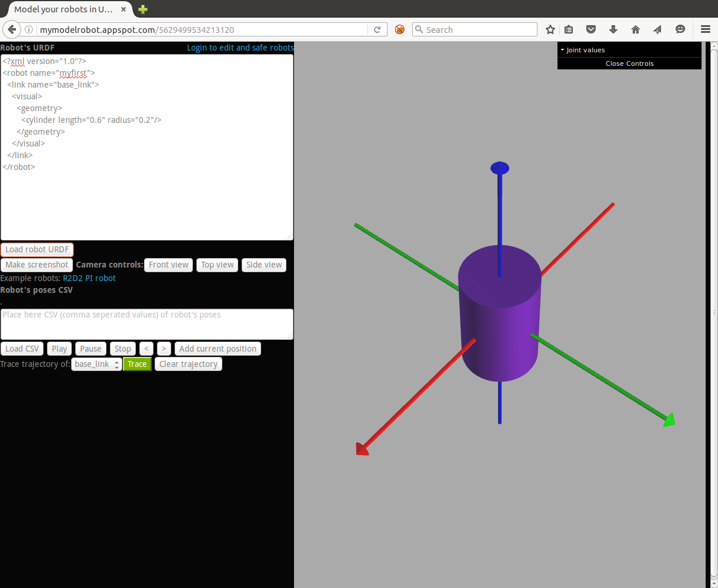Viewport: 718px width, 588px height.
Task: Click the robot poses CSV text field
Action: pyautogui.click(x=146, y=324)
